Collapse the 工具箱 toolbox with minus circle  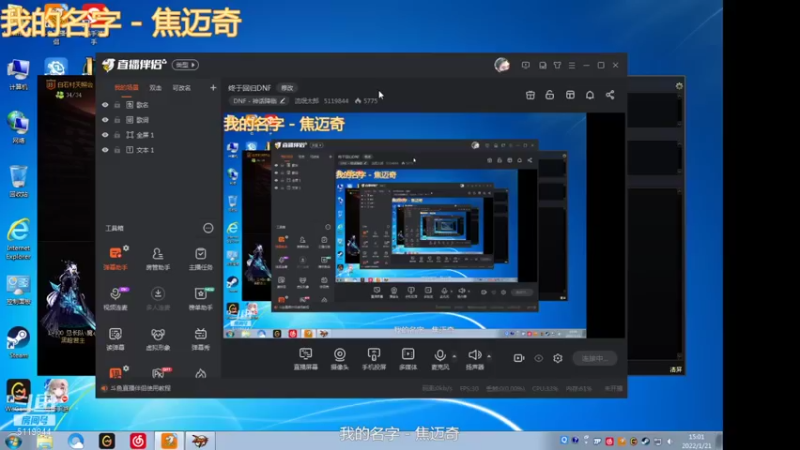208,228
